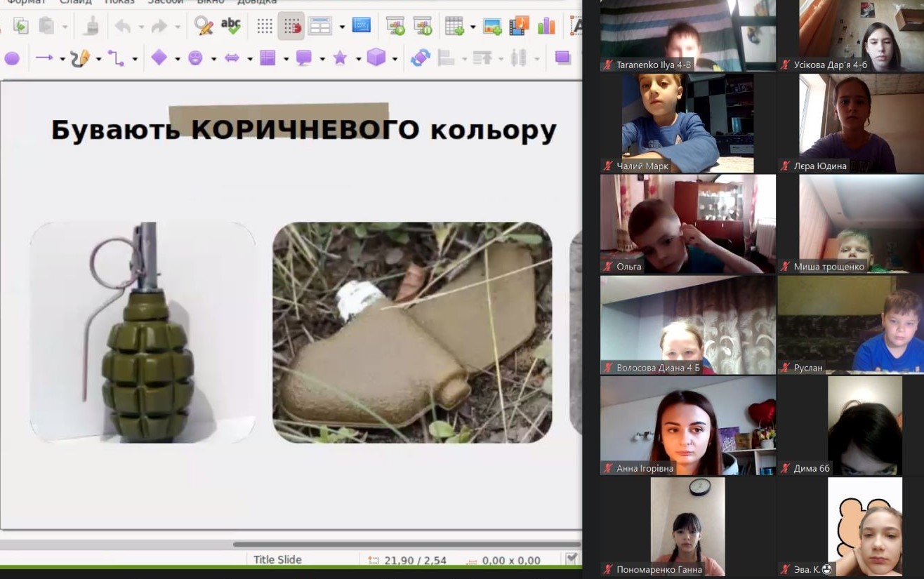Select the Flowchart shapes tool
The width and height of the screenshot is (924, 579).
pyautogui.click(x=268, y=58)
